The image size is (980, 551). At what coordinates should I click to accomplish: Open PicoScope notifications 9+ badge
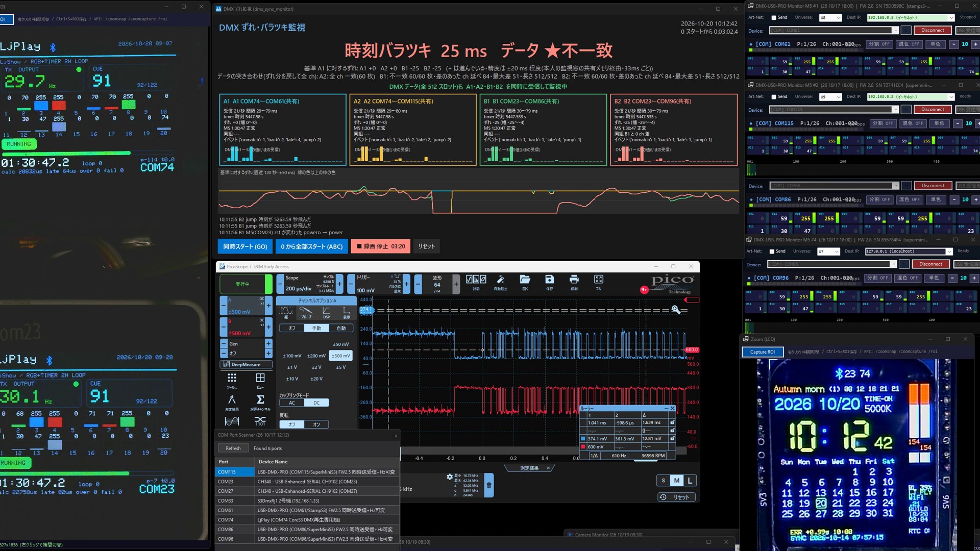tap(644, 289)
